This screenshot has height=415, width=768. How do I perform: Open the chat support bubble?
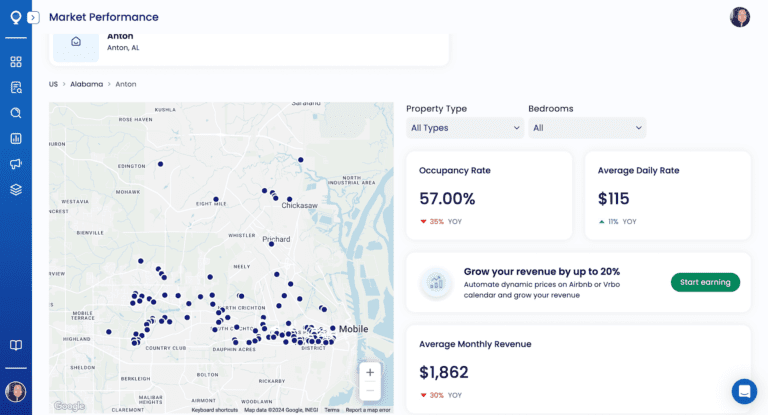(744, 391)
